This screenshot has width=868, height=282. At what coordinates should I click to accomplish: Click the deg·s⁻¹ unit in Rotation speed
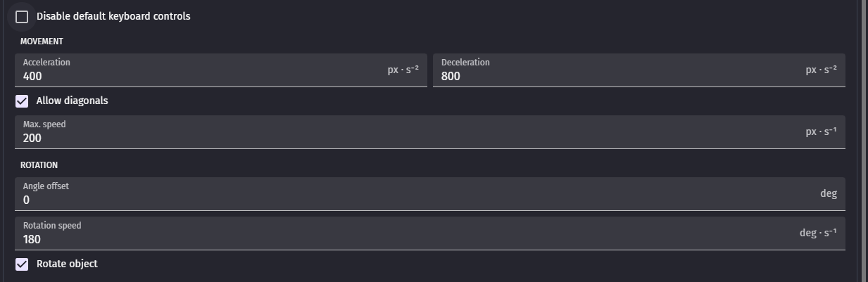[x=818, y=233]
